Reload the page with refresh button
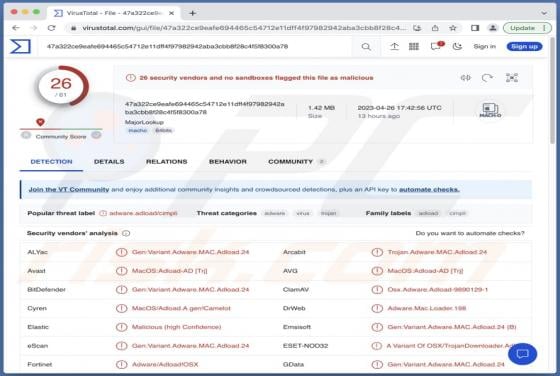This screenshot has height=376, width=560. point(51,28)
